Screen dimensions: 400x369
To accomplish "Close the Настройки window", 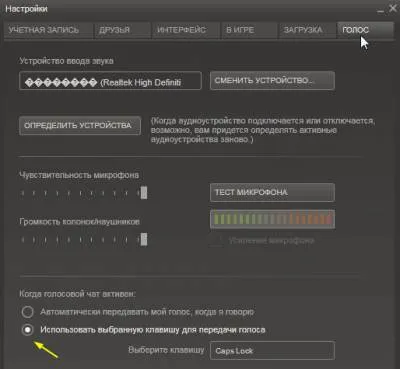I will (392, 9).
